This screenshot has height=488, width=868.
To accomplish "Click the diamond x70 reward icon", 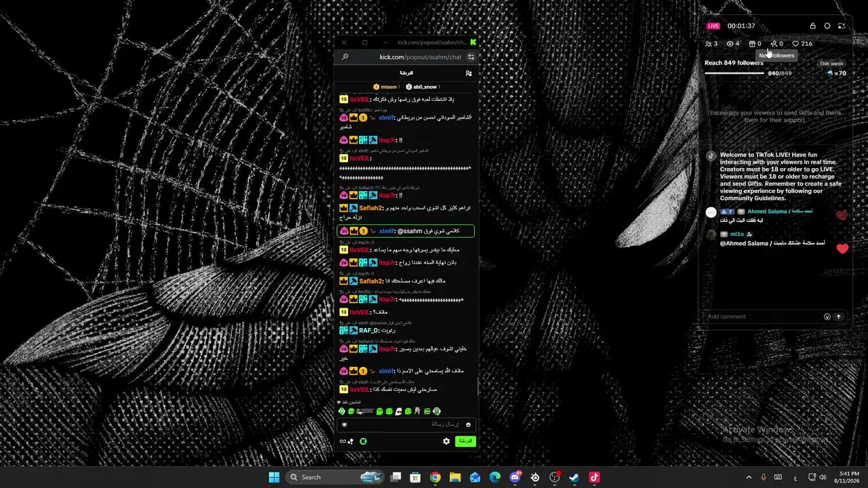I will pos(830,73).
